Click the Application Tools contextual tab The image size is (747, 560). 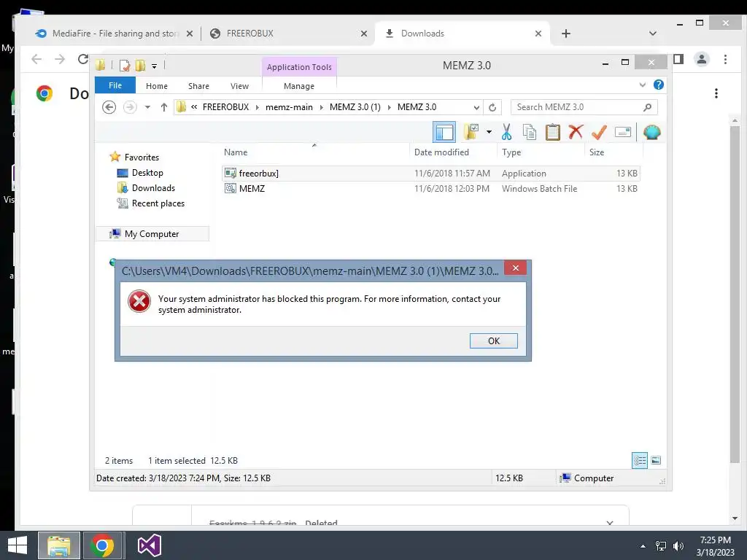click(298, 66)
